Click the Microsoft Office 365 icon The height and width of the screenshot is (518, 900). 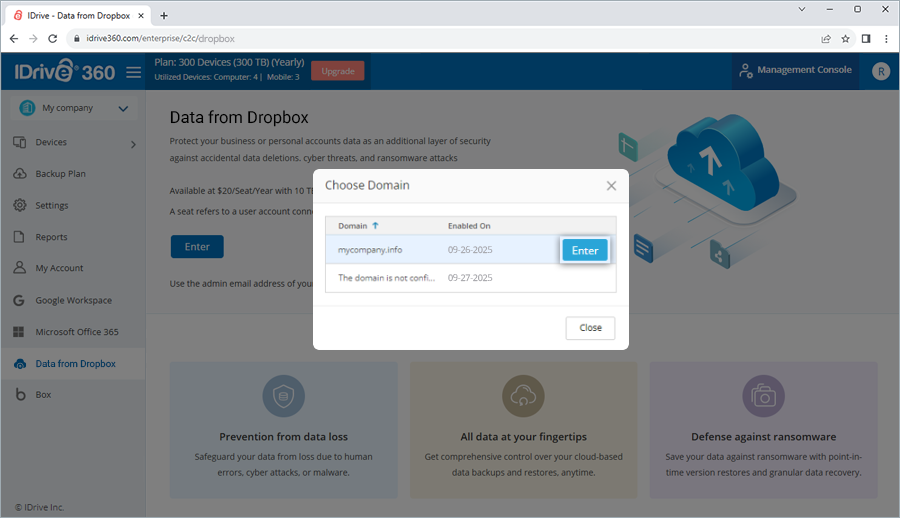coord(19,332)
